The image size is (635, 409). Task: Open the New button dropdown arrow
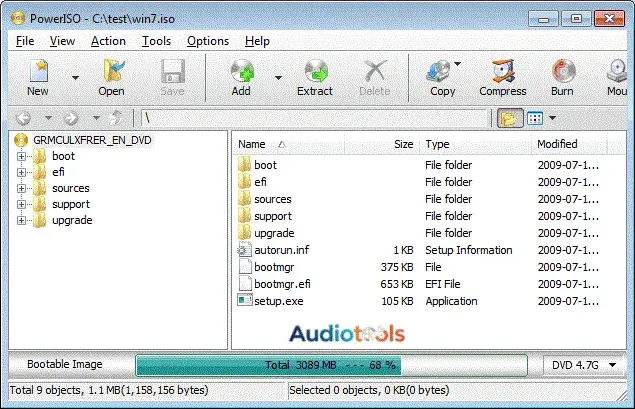75,78
